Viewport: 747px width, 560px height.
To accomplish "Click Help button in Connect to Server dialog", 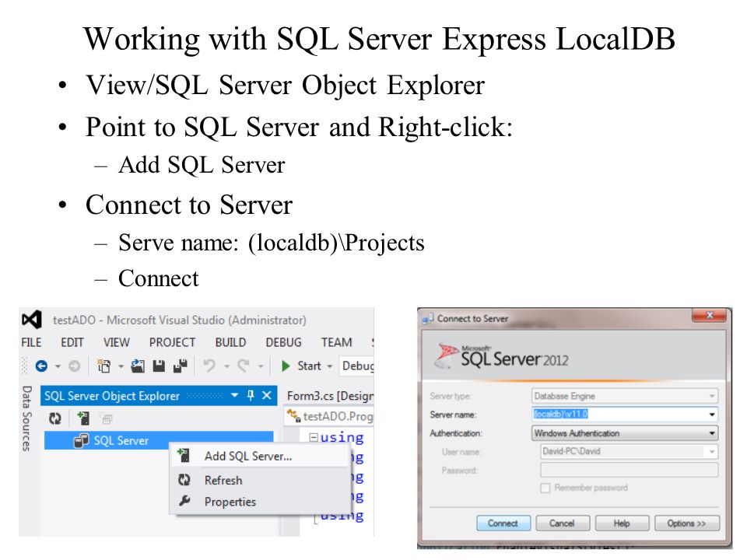I will (x=622, y=523).
